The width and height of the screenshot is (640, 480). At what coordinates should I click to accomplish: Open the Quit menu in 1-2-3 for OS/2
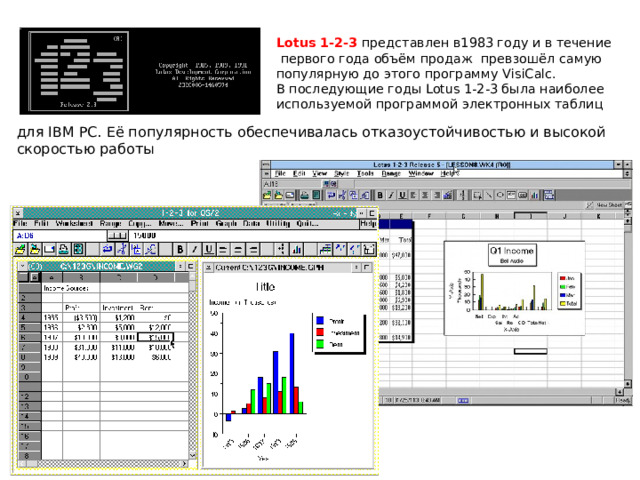[307, 224]
